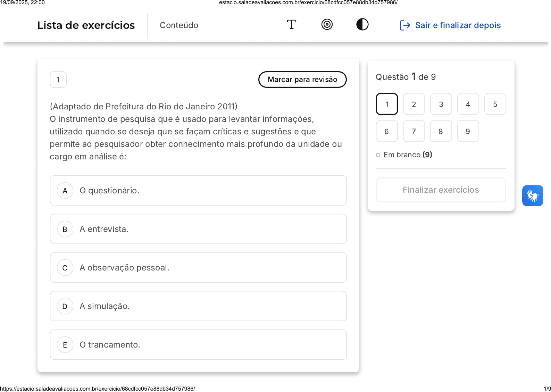
Task: Open the sign language accessibility widget
Action: tap(532, 195)
